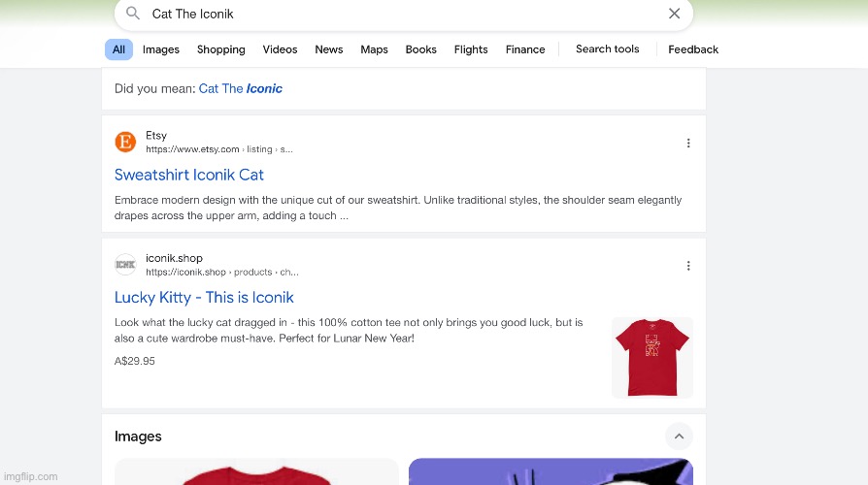
Task: Open the Search tools options
Action: tap(607, 49)
